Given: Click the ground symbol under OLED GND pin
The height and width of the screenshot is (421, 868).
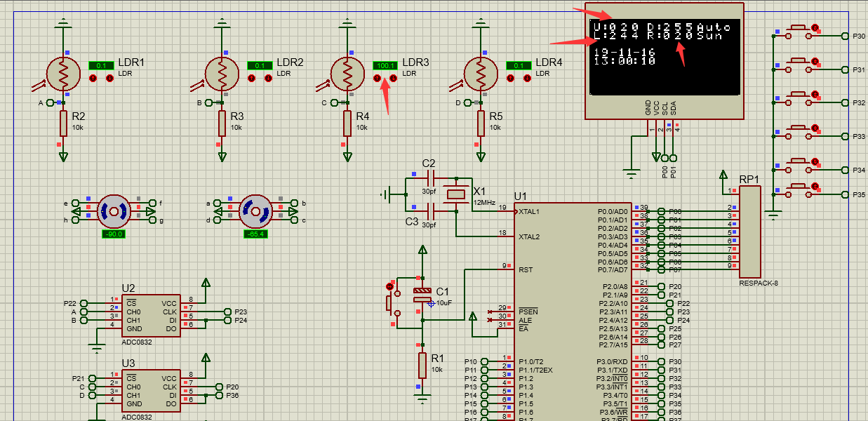Looking at the screenshot, I should [x=632, y=173].
